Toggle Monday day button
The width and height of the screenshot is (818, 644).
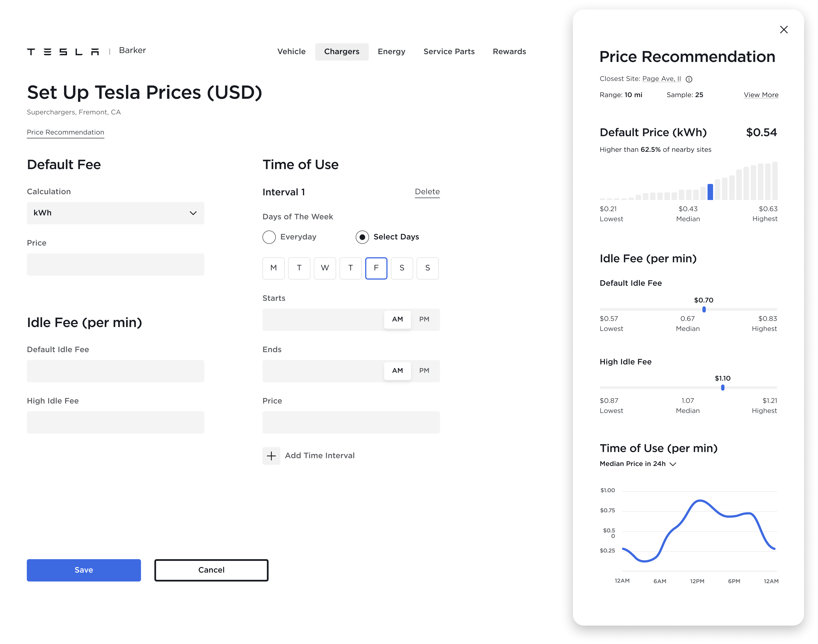click(x=274, y=268)
